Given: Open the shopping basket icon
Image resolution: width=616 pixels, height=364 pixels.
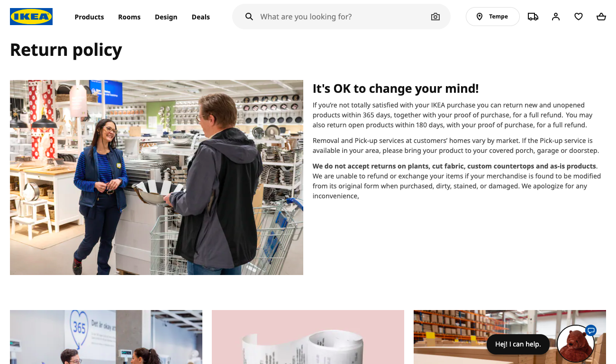Looking at the screenshot, I should 601,17.
